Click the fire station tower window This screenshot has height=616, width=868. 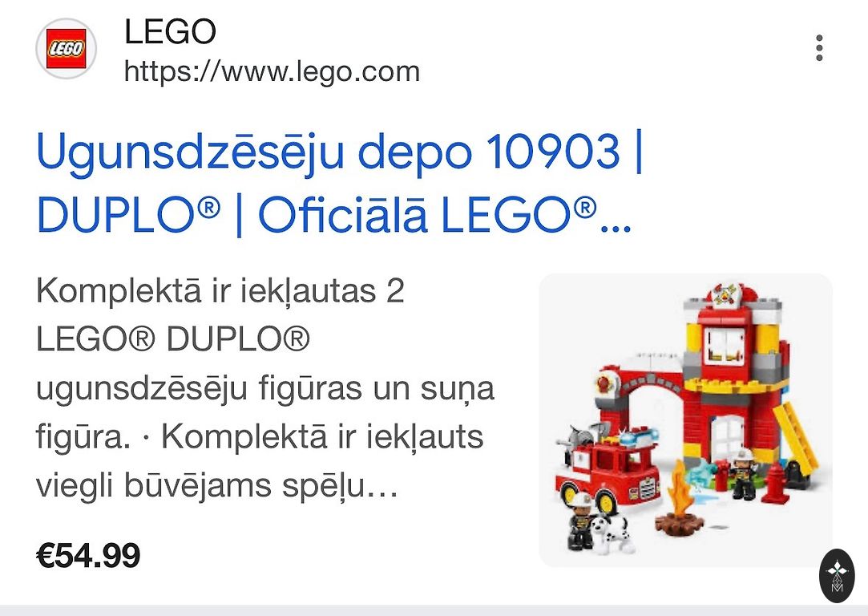click(x=724, y=345)
